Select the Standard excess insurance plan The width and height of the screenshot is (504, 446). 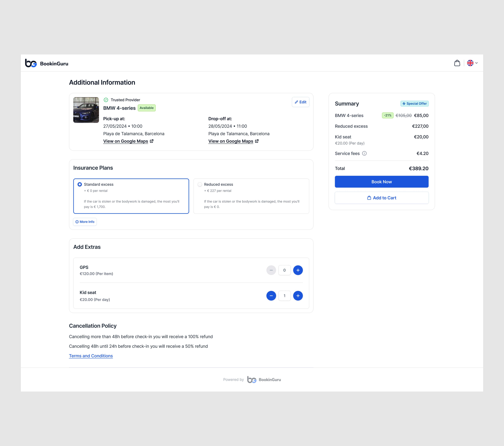[x=80, y=184]
